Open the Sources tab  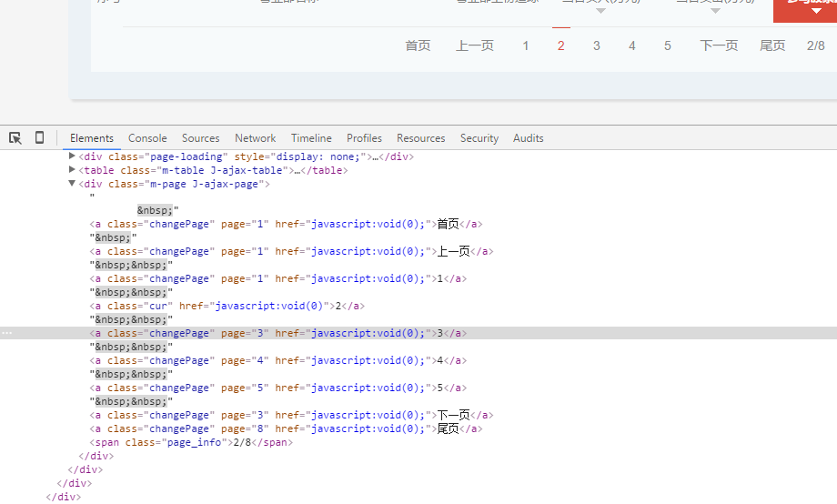[201, 138]
